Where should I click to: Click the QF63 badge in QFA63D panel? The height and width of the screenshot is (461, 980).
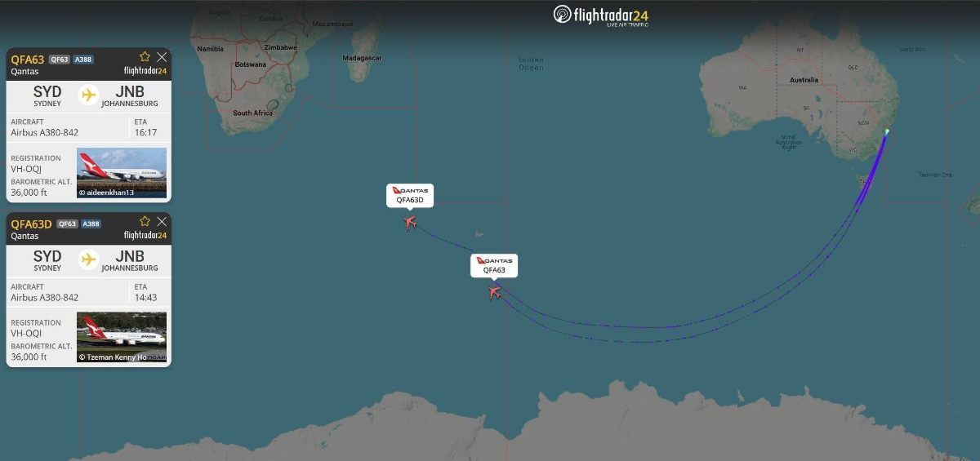point(67,224)
